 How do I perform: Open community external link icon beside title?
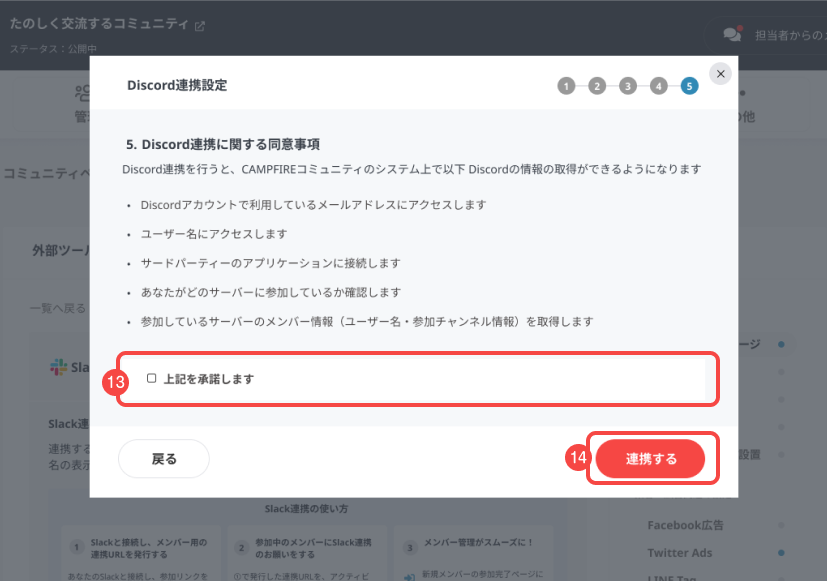click(199, 26)
